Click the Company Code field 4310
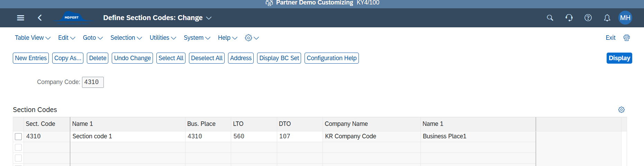 coord(93,82)
